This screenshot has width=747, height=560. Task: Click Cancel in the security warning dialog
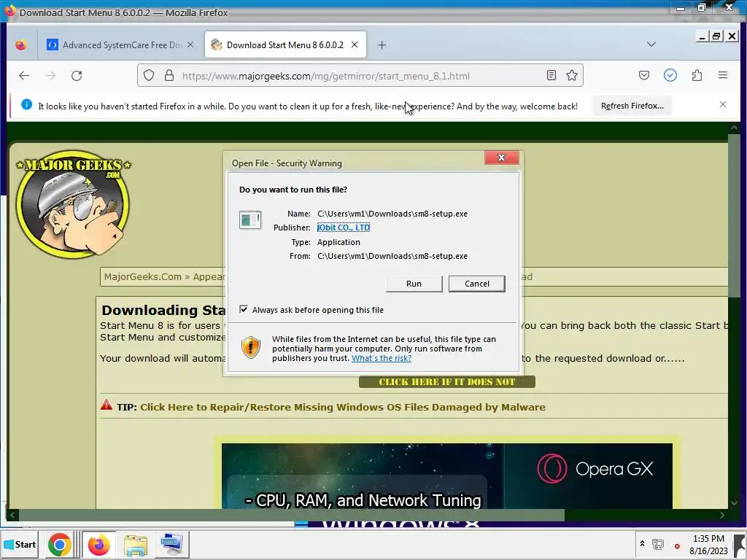[476, 284]
